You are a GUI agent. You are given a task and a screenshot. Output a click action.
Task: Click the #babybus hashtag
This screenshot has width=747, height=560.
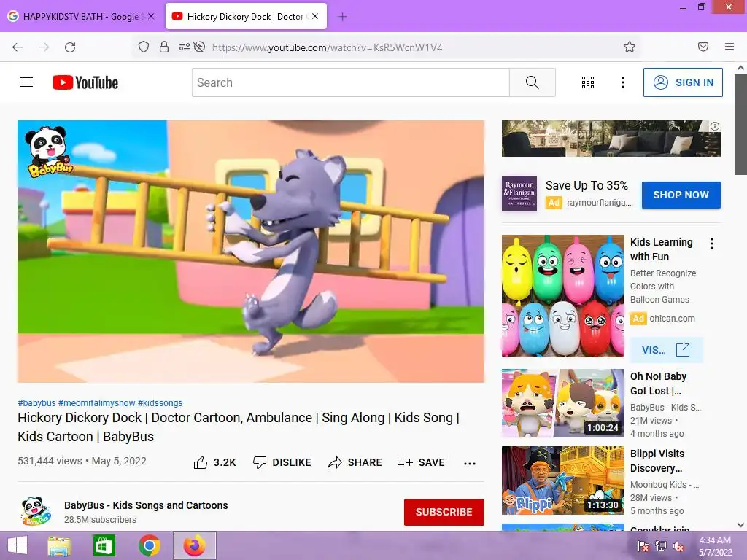(36, 402)
